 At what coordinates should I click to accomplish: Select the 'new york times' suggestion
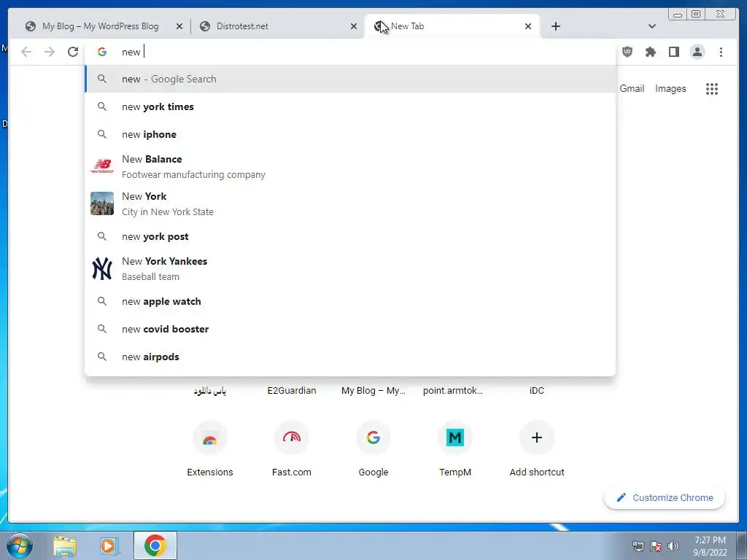350,106
